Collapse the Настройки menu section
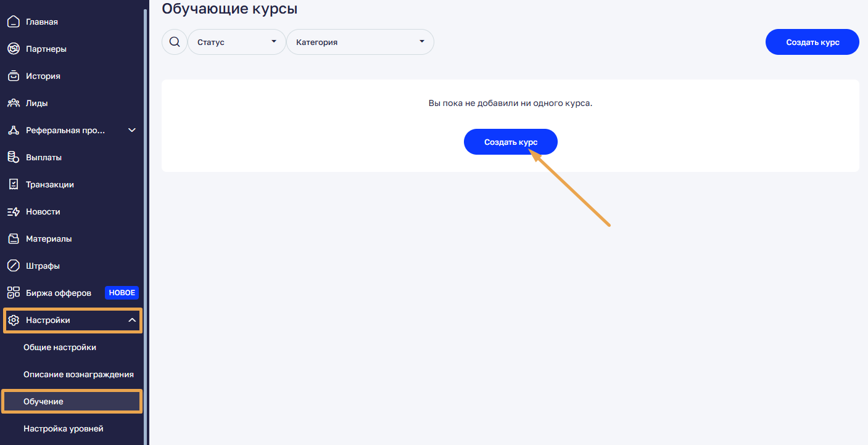Image resolution: width=868 pixels, height=445 pixels. coord(131,320)
